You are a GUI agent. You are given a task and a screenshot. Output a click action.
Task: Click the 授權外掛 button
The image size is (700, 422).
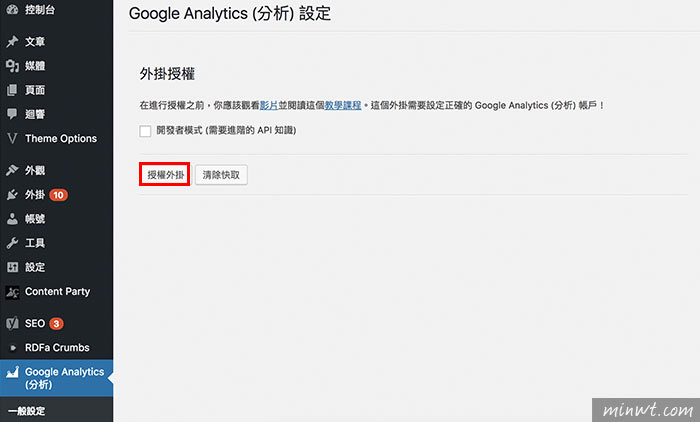[x=165, y=175]
